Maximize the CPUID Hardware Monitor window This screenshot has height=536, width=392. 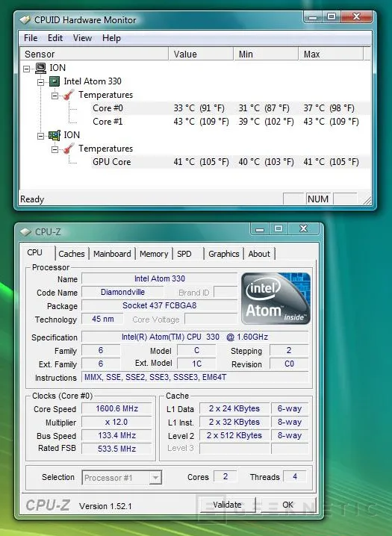tap(332, 17)
